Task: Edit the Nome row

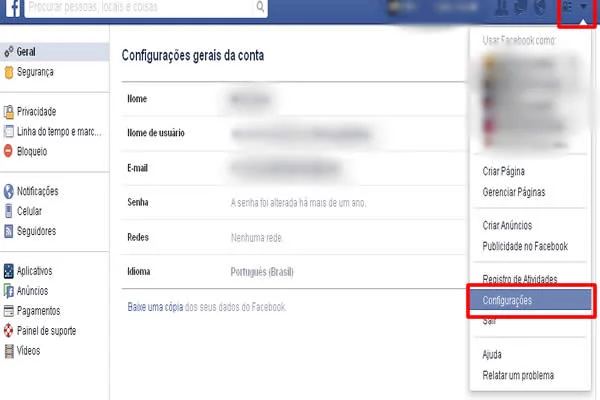Action: (x=293, y=99)
